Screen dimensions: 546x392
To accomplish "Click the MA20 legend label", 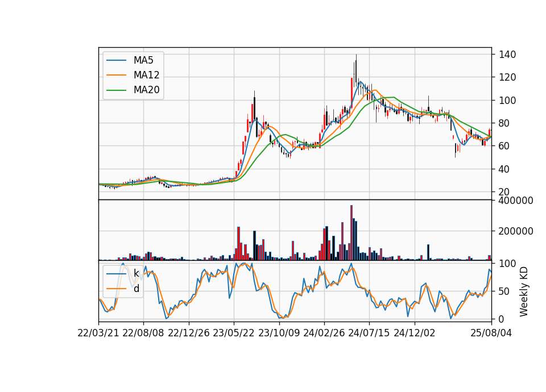I will (146, 90).
